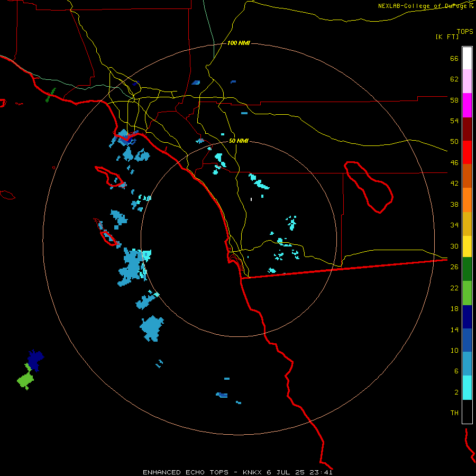Click the legend value 18
This screenshot has height=476, width=476.
[454, 309]
